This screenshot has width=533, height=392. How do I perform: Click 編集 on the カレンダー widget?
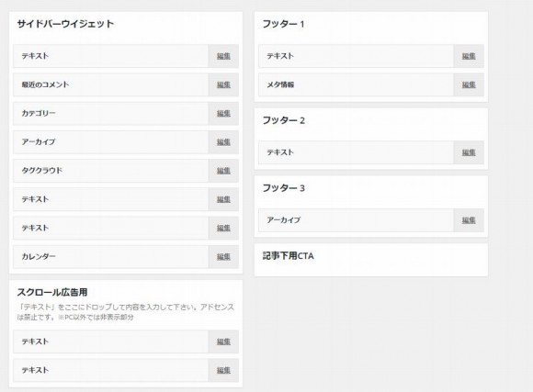(x=223, y=257)
